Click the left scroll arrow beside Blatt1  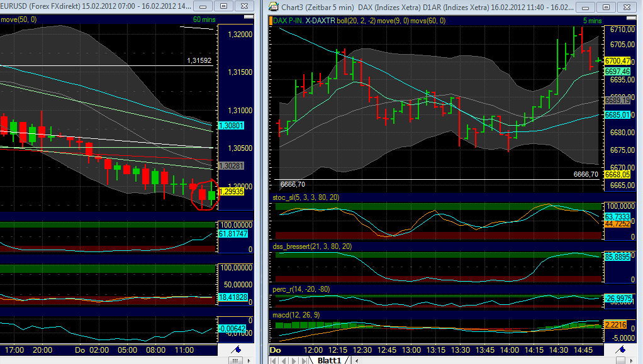click(356, 360)
